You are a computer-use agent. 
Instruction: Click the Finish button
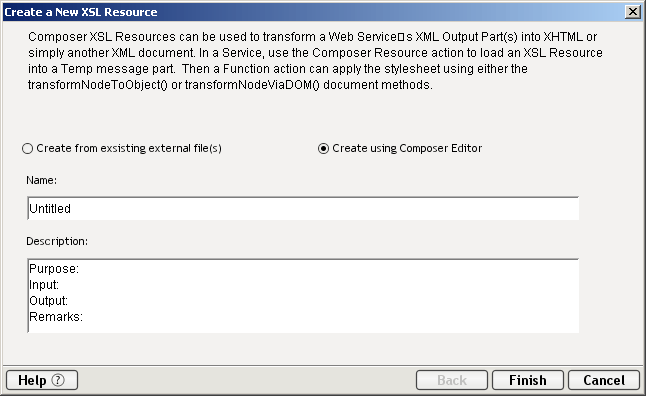(x=528, y=380)
